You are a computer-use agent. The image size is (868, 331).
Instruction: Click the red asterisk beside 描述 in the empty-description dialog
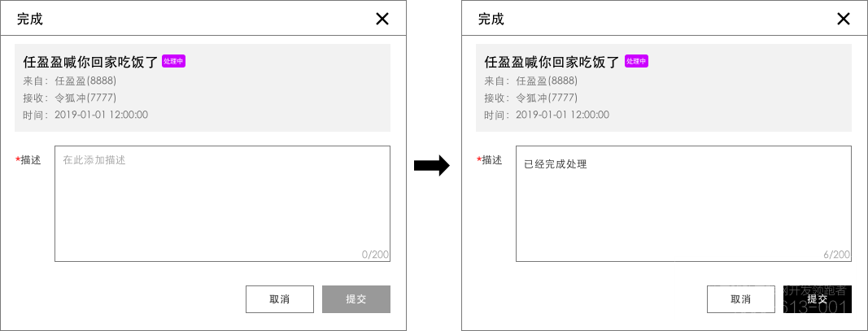pos(18,160)
